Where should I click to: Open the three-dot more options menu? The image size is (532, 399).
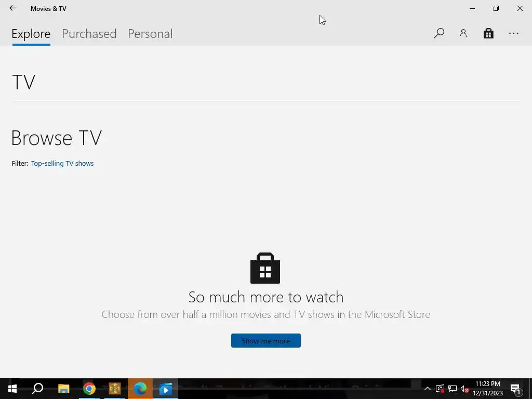[x=514, y=33]
